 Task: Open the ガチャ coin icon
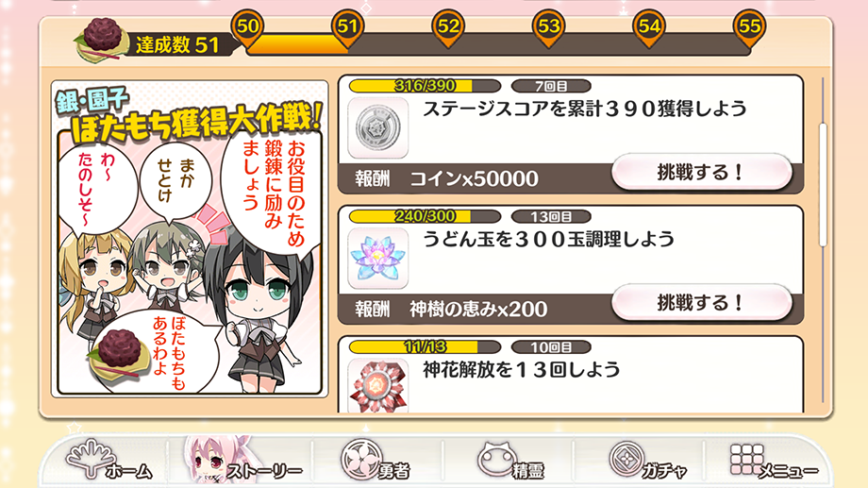646,461
